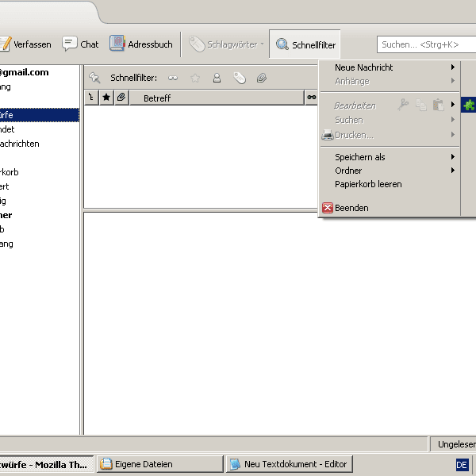476x476 pixels.
Task: Select the highlighted Entwürfe folder
Action: click(x=40, y=115)
